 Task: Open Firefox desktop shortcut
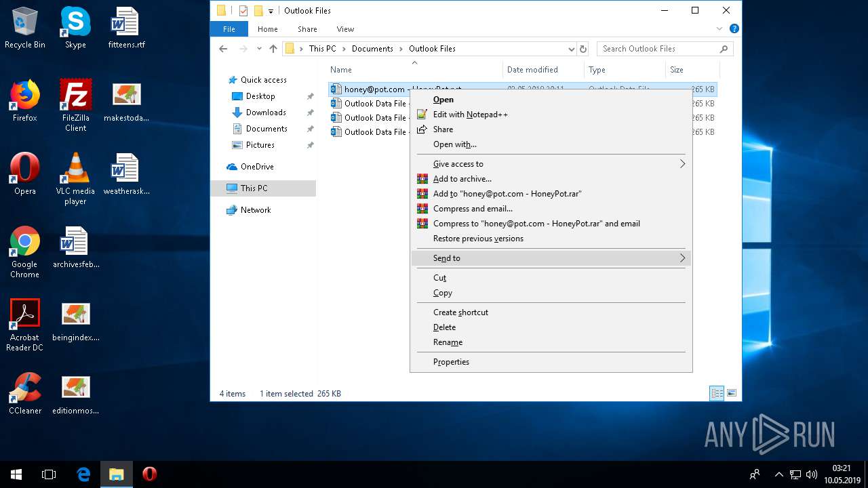25,100
